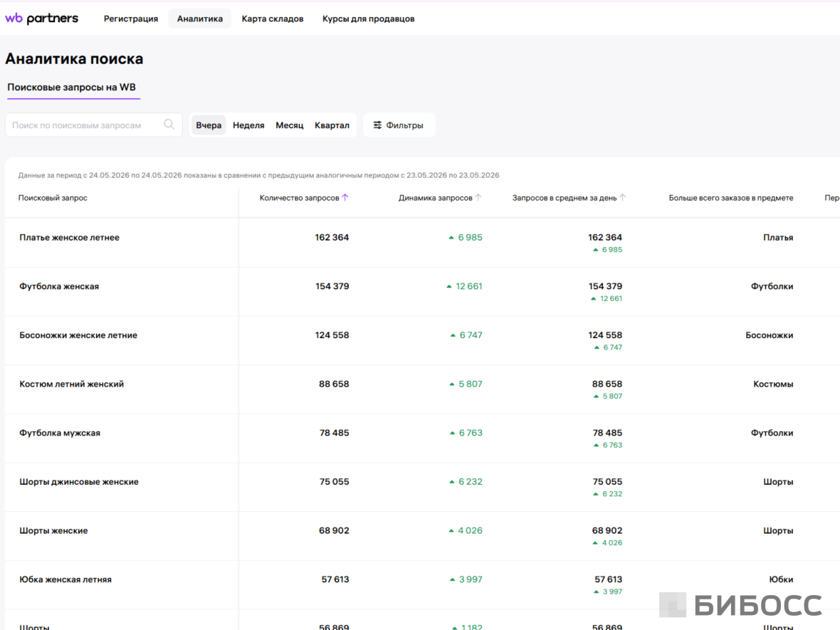Click the search magnifier icon
This screenshot has height=630, width=840.
(x=169, y=125)
